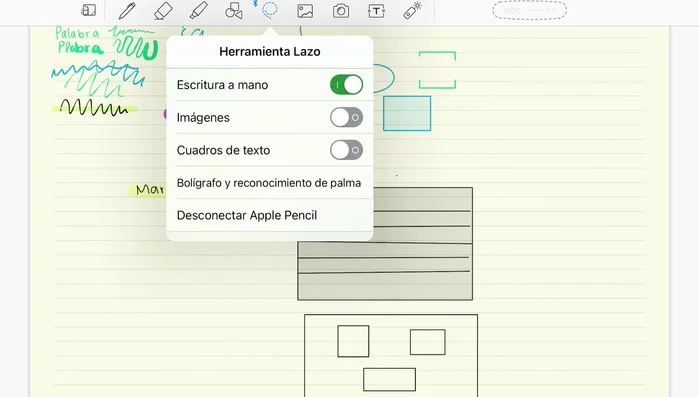Click the black scribble on yellow highlight
Viewport: 699px width, 397px height.
tap(94, 107)
